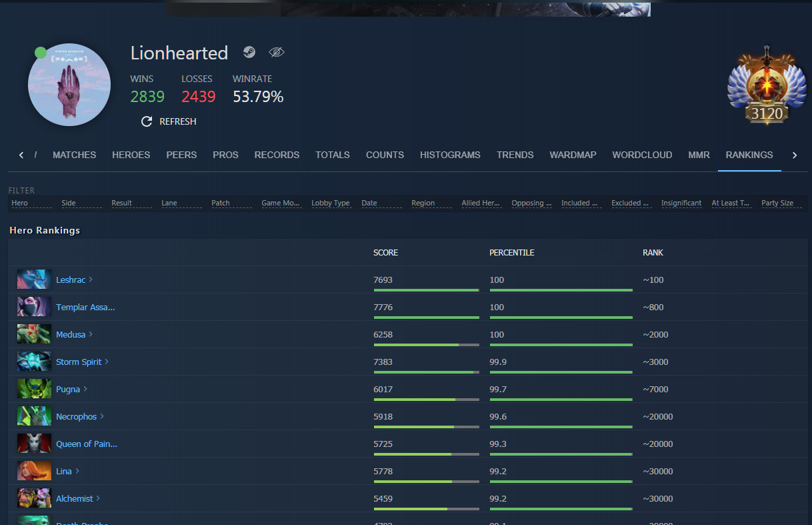Viewport: 812px width, 525px height.
Task: Click the rank medal badge 3120
Action: coord(767,86)
